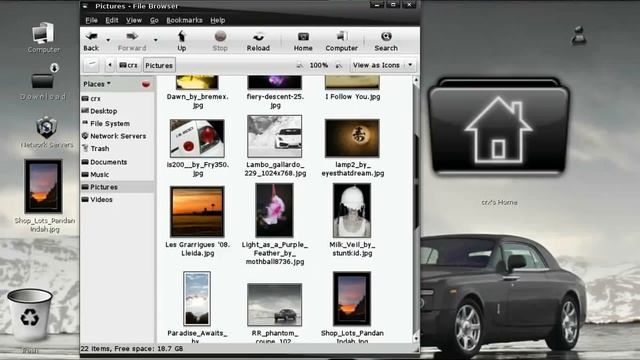Click the user figure icon on desktop

pos(578,35)
